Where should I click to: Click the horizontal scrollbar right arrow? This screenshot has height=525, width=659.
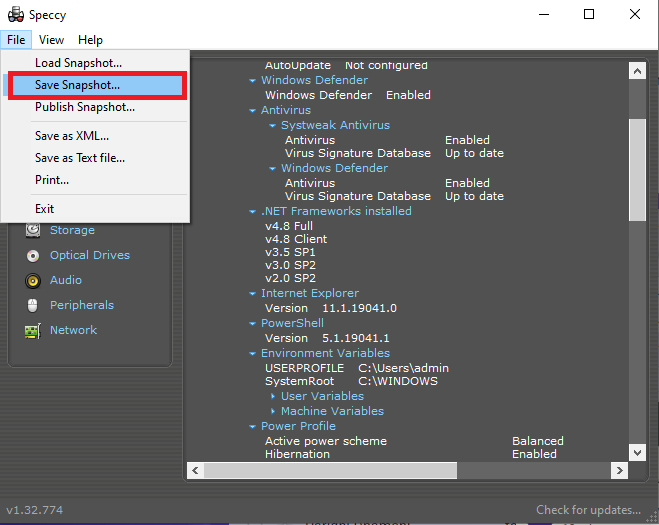point(619,470)
